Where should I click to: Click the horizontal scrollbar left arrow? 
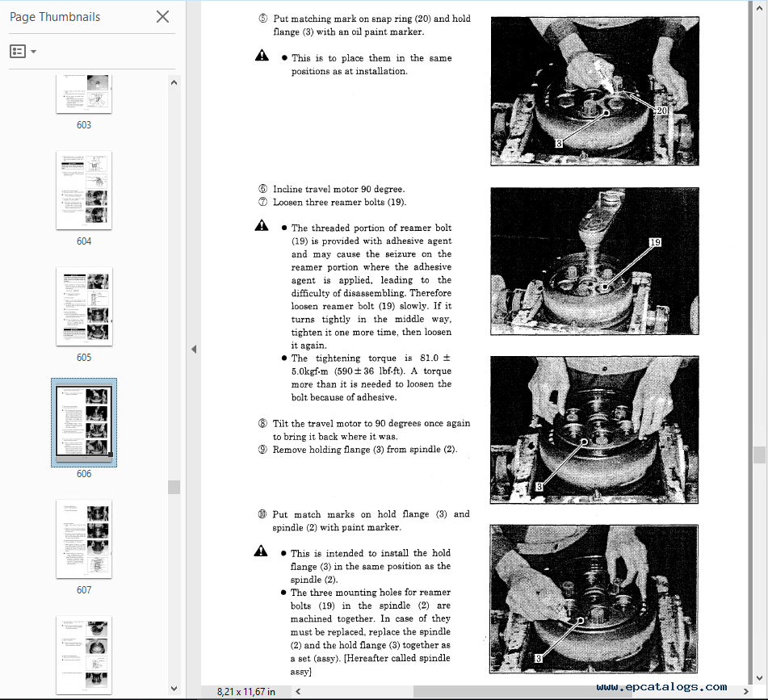click(x=298, y=692)
